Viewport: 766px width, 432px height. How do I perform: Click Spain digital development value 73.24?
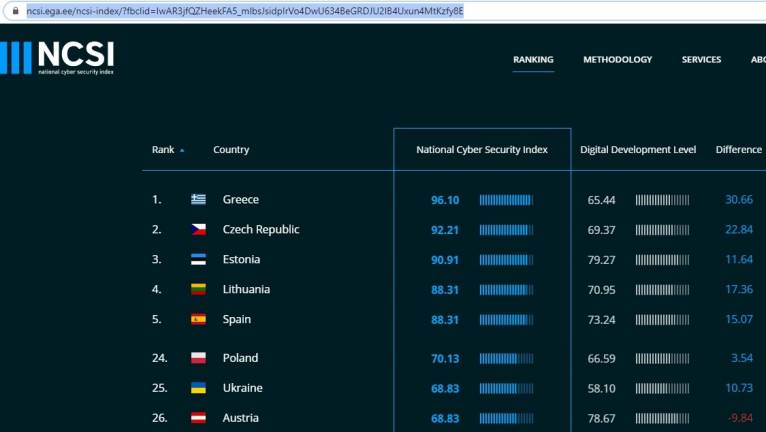[x=601, y=320]
